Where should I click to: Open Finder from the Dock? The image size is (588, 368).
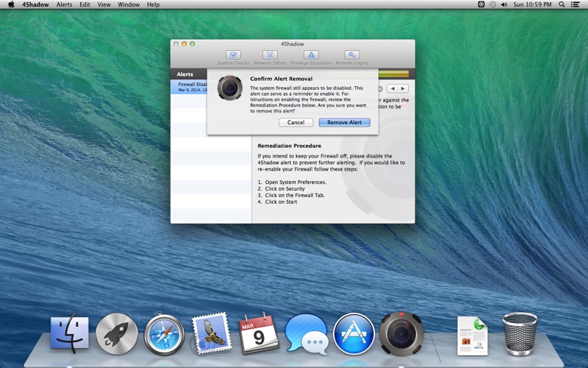[x=70, y=334]
